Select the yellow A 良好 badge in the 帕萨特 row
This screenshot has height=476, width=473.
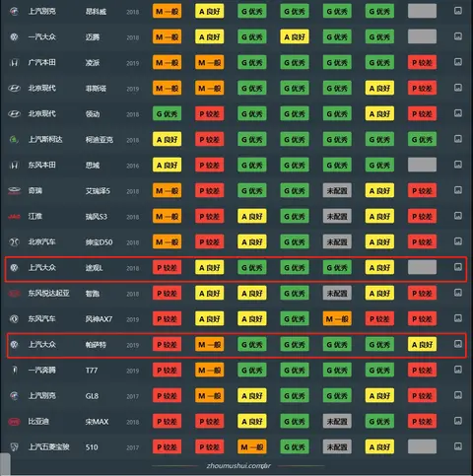(422, 344)
